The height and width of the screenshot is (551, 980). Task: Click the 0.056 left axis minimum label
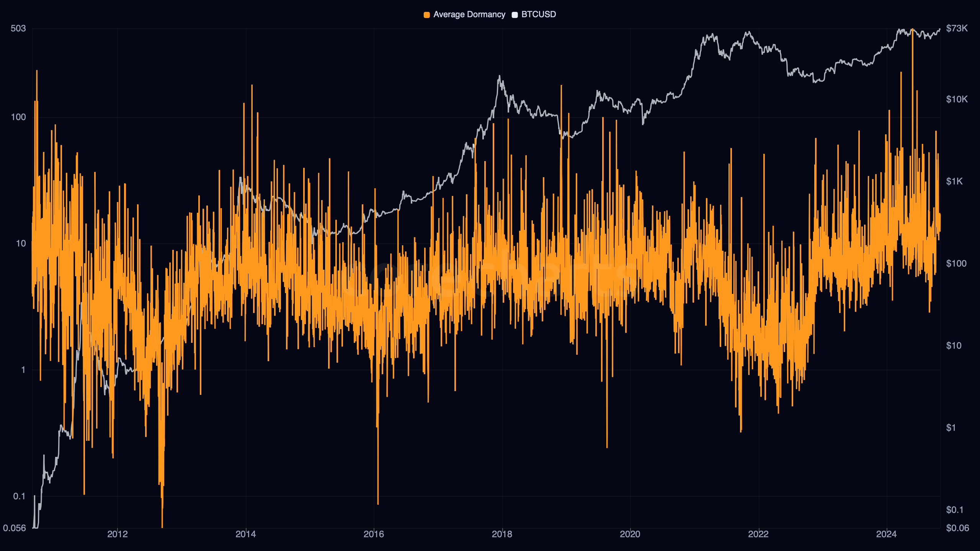pyautogui.click(x=15, y=528)
